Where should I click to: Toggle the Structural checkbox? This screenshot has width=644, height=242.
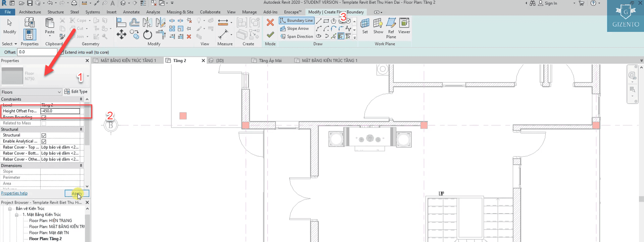coord(44,136)
